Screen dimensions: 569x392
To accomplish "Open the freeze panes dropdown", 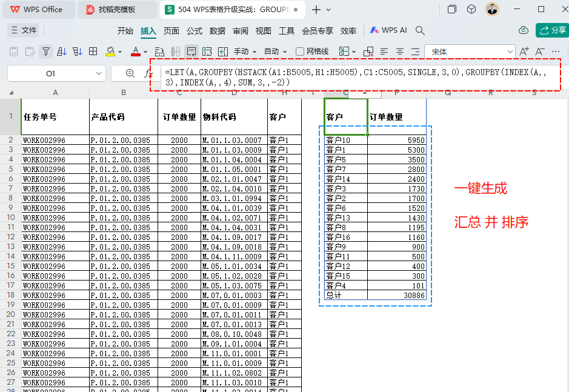I will (354, 51).
